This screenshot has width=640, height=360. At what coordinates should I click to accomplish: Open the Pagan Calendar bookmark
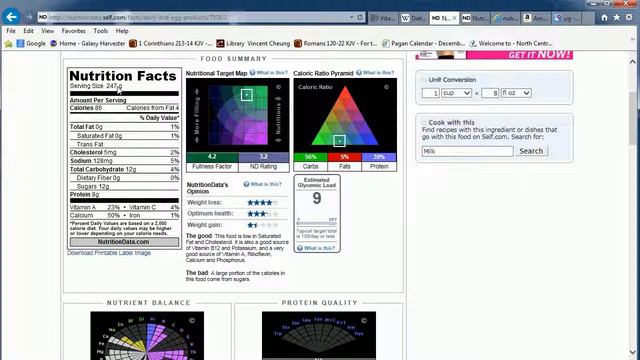[423, 43]
